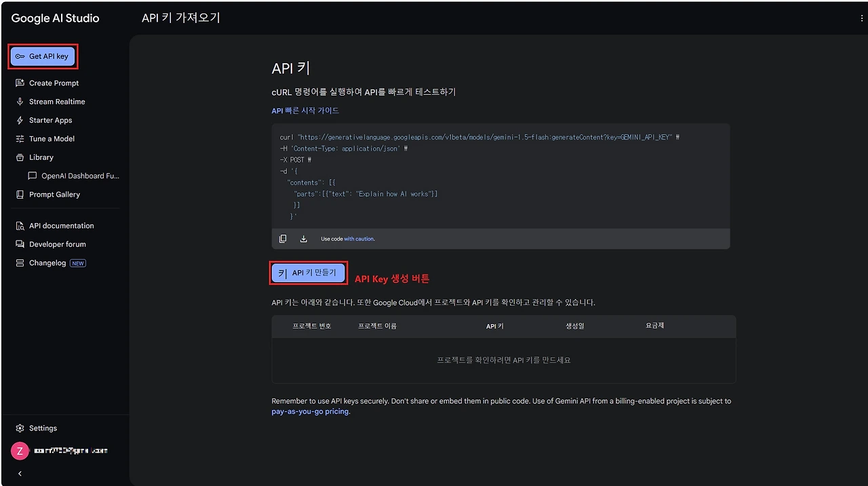
Task: Click the 요금제 column header
Action: point(655,325)
